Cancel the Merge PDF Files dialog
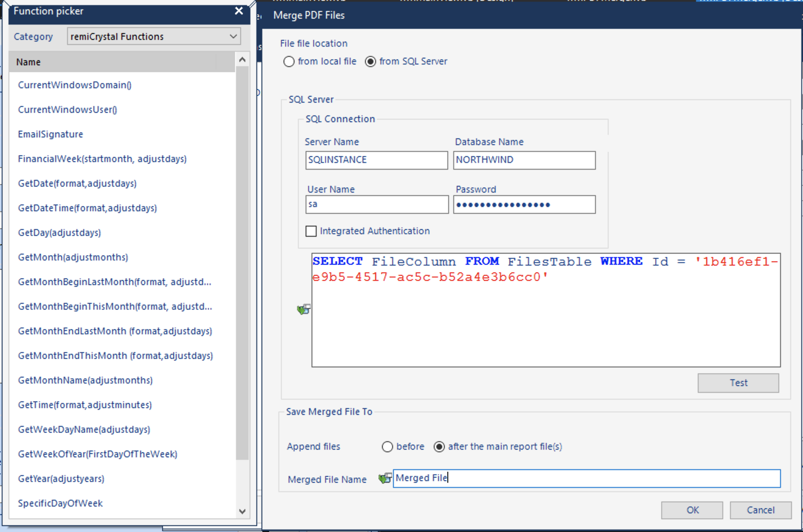 tap(760, 510)
